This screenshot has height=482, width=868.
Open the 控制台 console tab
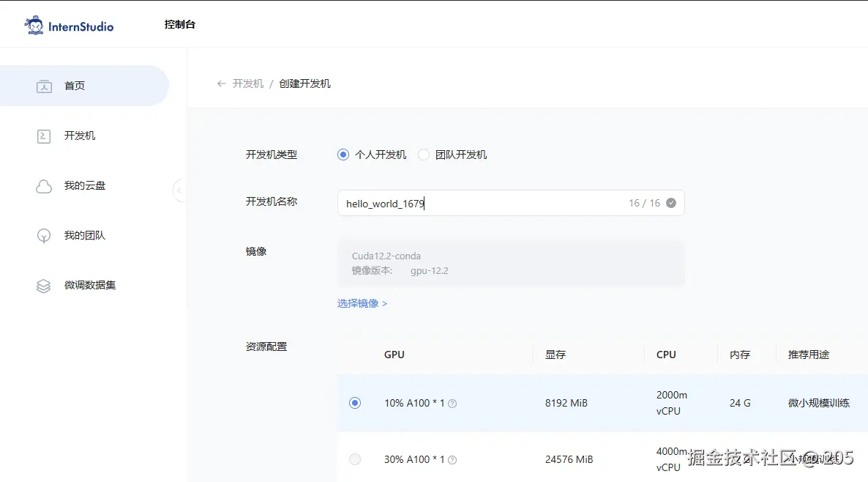tap(179, 24)
